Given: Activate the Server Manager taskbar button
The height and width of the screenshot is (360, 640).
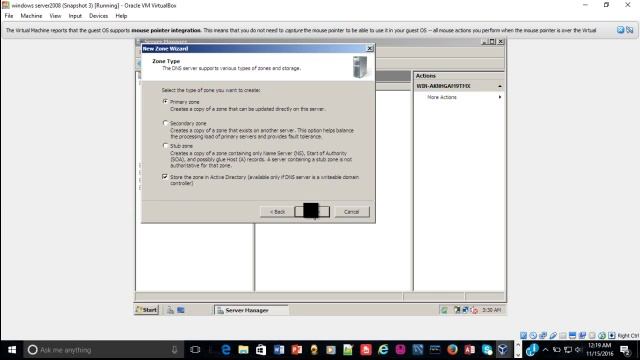Looking at the screenshot, I should click(251, 310).
